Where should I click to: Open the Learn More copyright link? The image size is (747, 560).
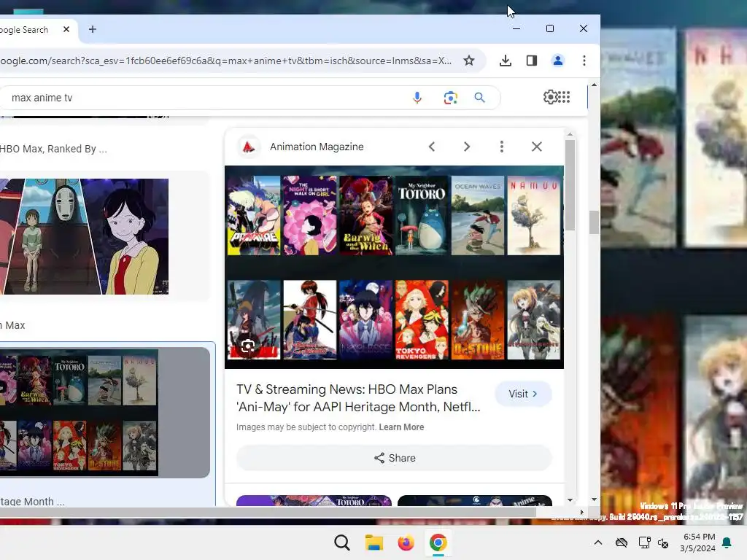coord(401,427)
